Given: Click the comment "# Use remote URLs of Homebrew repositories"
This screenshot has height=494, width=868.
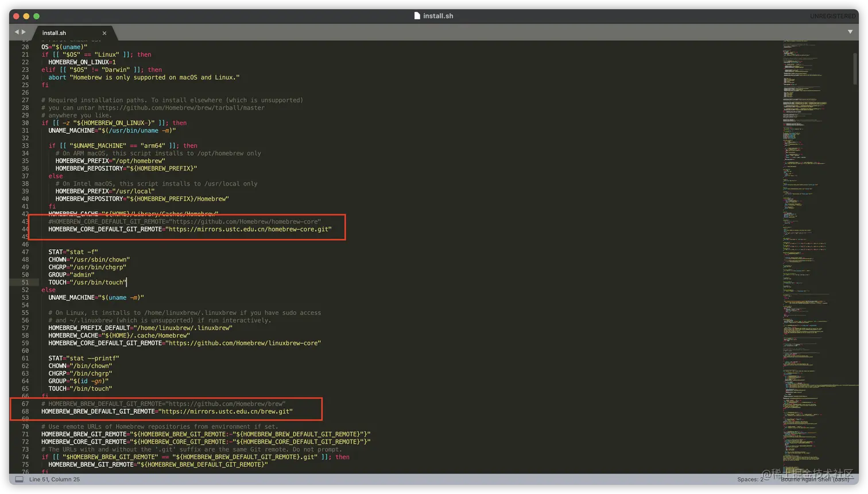Looking at the screenshot, I should tap(160, 427).
